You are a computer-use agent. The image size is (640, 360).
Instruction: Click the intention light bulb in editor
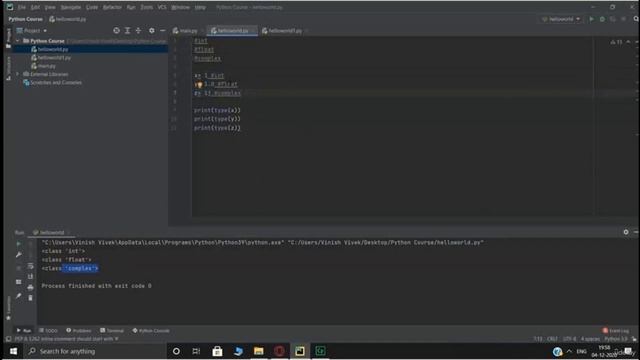click(x=199, y=85)
